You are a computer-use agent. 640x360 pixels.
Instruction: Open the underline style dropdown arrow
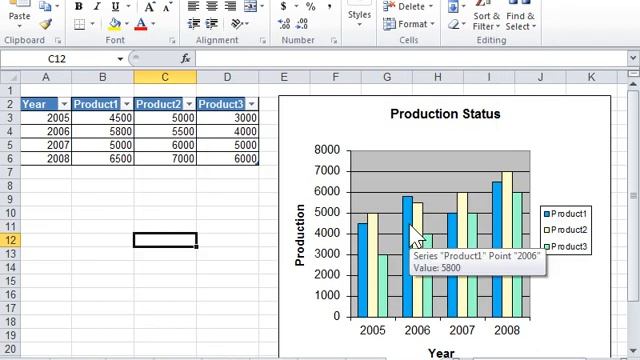tap(128, 6)
